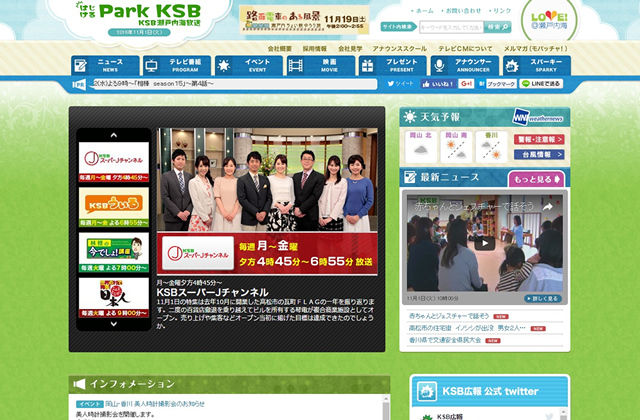Open the アナウンサー ANNOUNCER tab

pos(464,65)
